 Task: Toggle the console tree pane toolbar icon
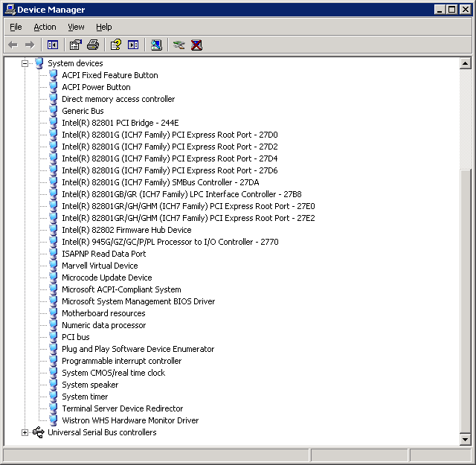pyautogui.click(x=53, y=45)
